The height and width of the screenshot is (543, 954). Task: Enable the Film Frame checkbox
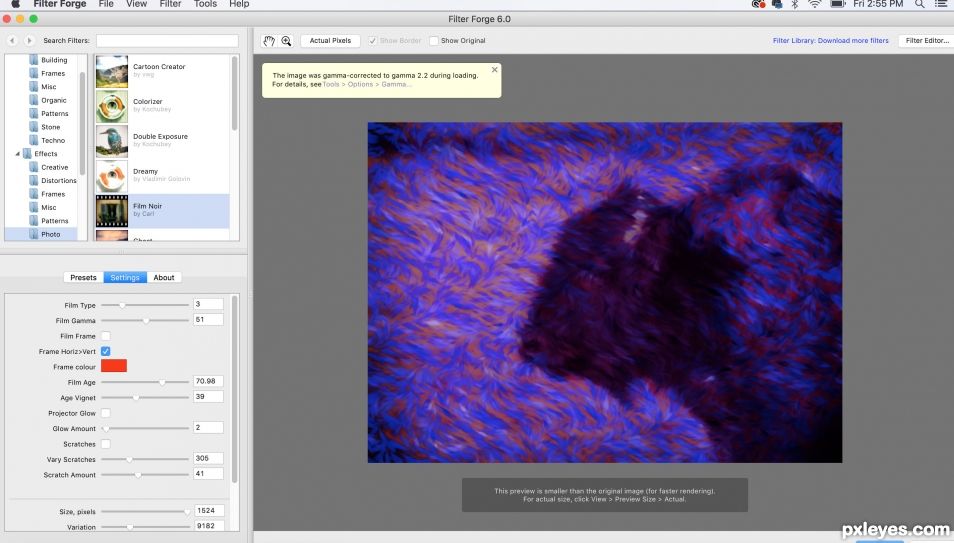point(106,336)
